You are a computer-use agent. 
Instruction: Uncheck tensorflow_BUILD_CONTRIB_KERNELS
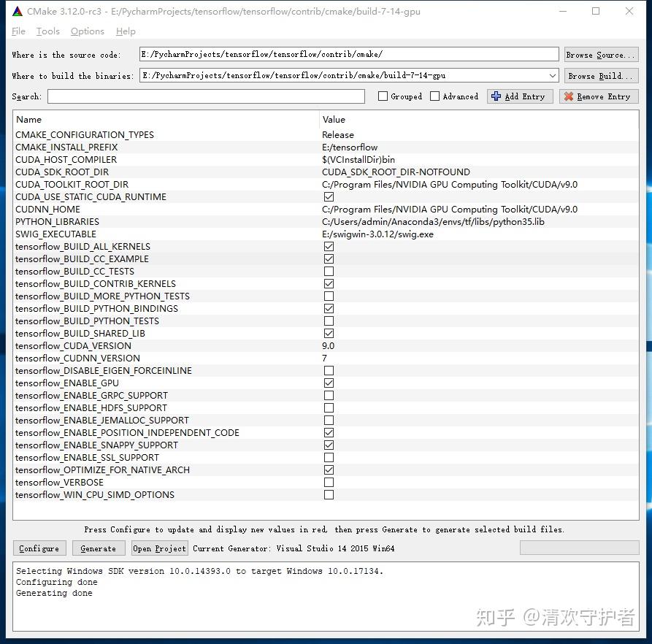[x=329, y=283]
